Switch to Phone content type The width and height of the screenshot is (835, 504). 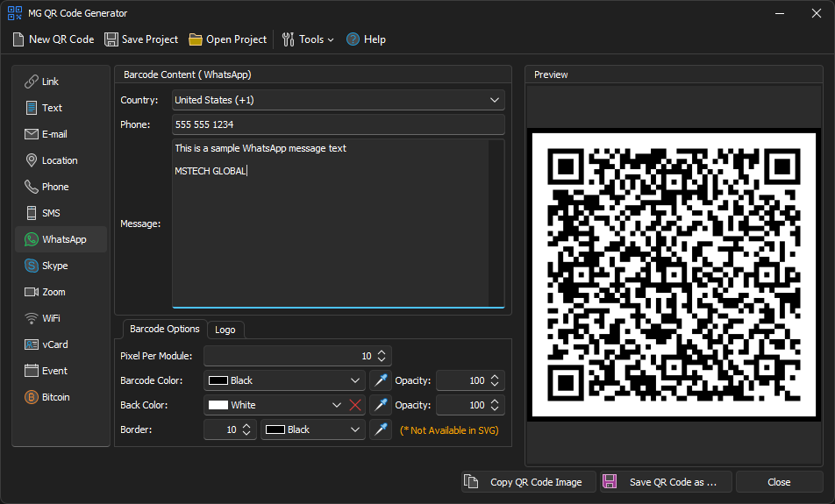(x=61, y=187)
